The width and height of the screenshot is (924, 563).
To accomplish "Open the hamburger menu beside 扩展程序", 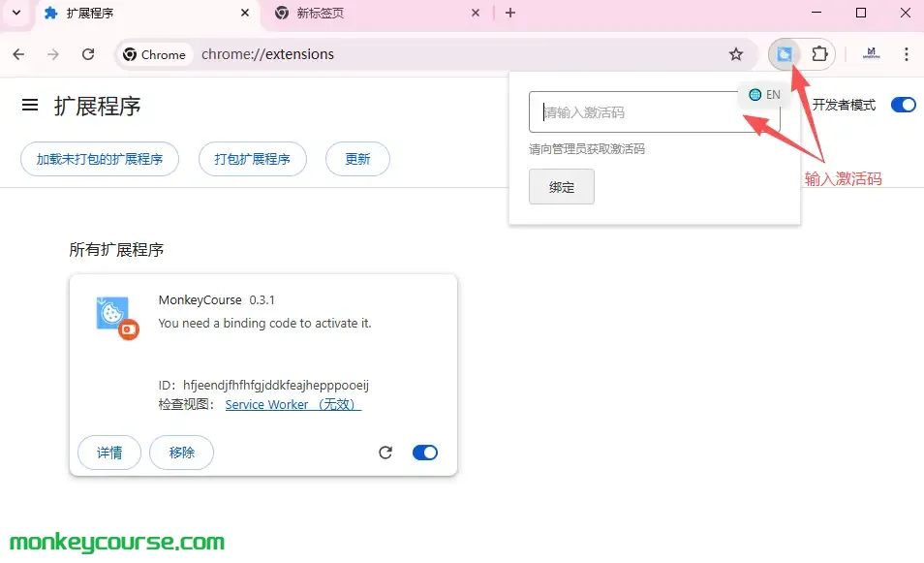I will coord(30,106).
